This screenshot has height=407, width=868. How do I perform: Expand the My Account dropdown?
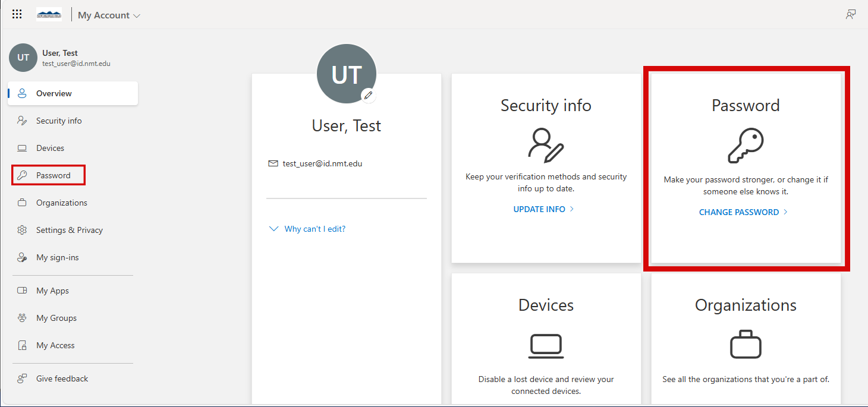109,15
